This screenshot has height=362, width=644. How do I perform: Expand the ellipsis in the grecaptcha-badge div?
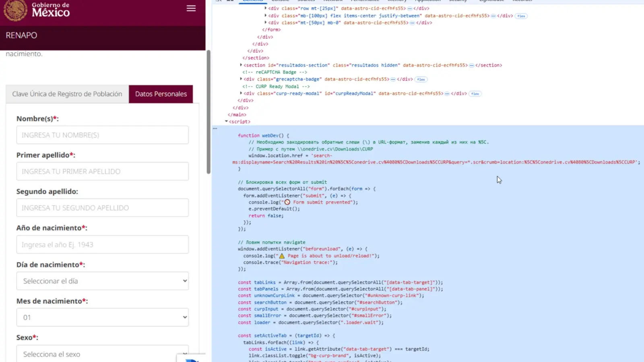click(x=393, y=79)
